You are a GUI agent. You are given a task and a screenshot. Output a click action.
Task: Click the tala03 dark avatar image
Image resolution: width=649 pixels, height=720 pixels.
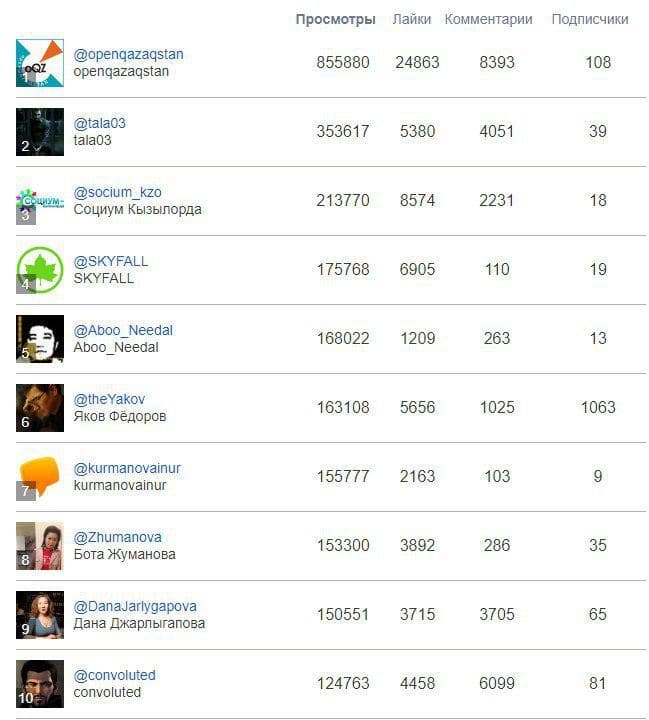[40, 132]
